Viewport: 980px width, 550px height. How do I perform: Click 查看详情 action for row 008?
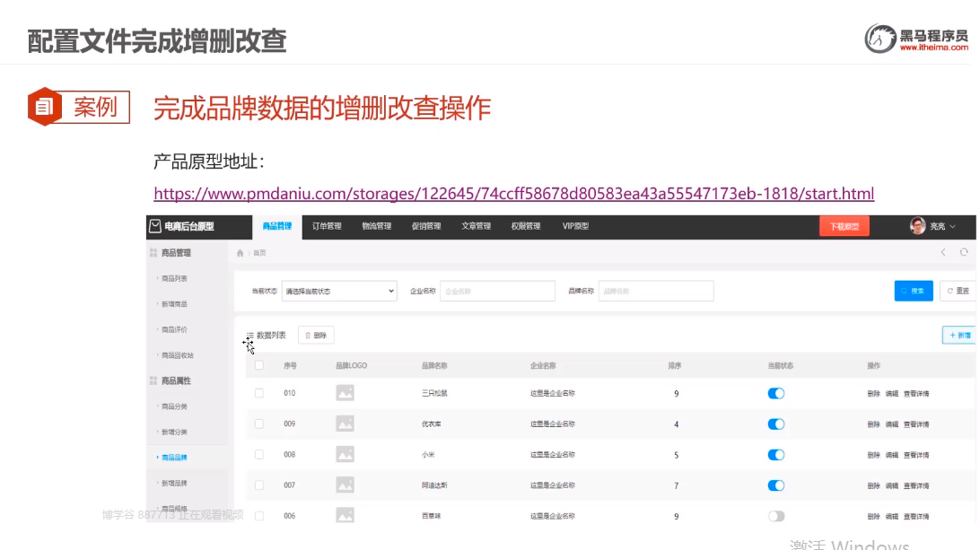[916, 455]
